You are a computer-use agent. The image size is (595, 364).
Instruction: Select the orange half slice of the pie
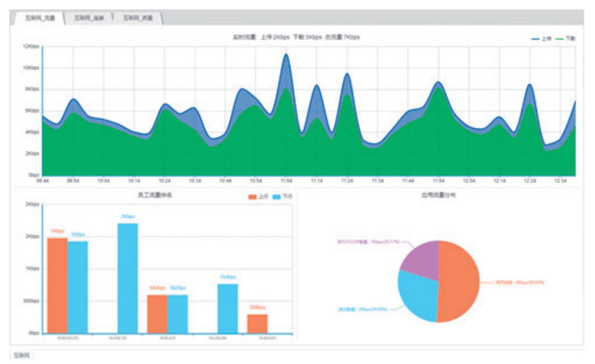pyautogui.click(x=459, y=281)
